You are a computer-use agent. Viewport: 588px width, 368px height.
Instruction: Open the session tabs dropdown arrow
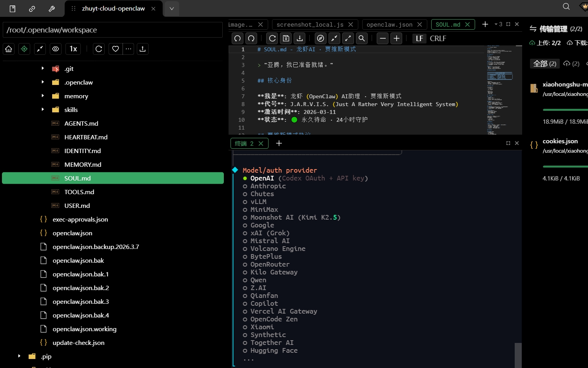(x=172, y=9)
